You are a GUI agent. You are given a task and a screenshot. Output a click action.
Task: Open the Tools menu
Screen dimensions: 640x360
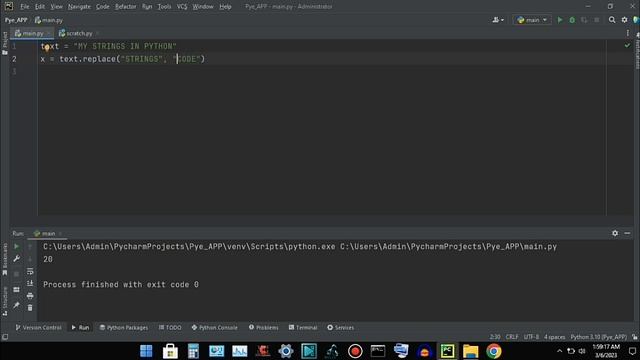click(x=164, y=7)
